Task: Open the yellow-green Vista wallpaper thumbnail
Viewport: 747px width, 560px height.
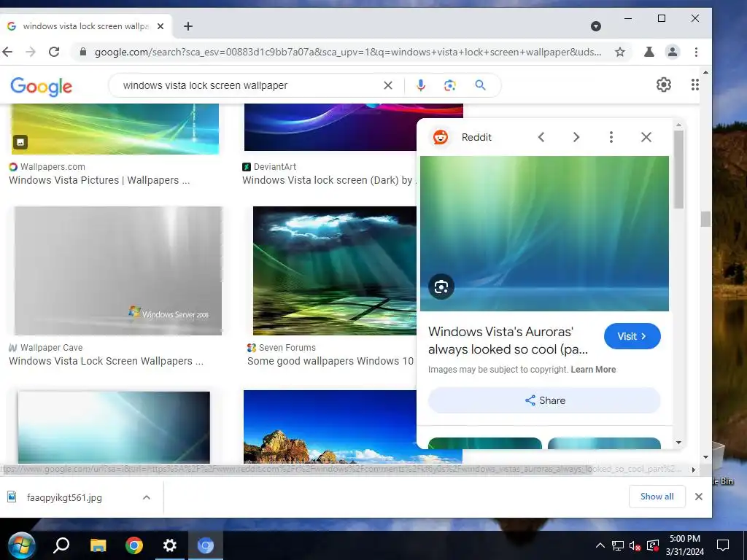Action: [x=115, y=128]
